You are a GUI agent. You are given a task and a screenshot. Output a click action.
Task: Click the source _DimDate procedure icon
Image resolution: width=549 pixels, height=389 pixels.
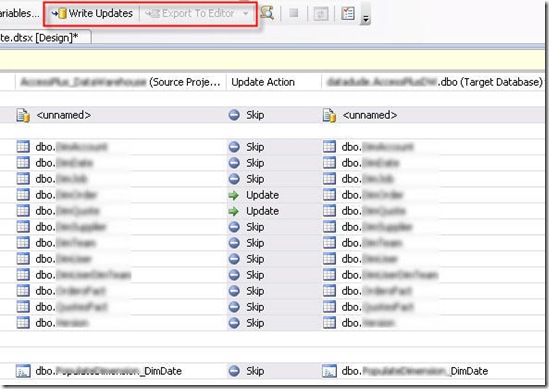coord(23,371)
